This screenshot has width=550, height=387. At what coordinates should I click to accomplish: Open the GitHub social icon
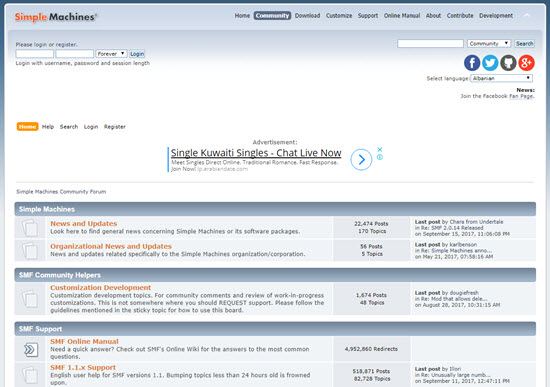[508, 63]
